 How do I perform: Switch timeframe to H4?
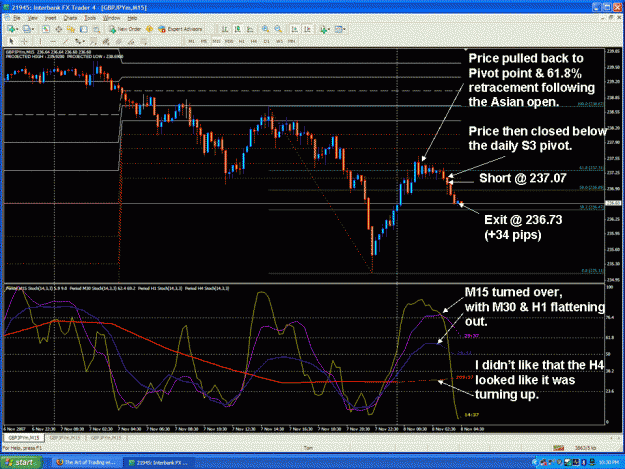tap(254, 41)
